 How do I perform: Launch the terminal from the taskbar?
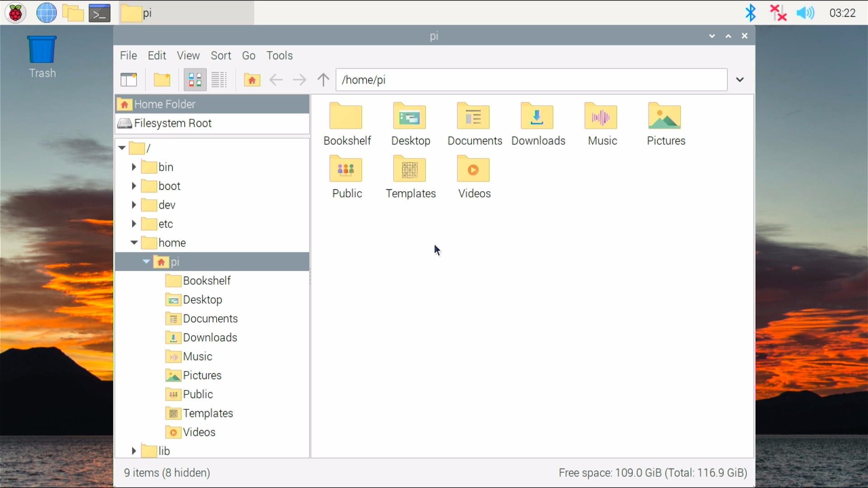coord(99,13)
